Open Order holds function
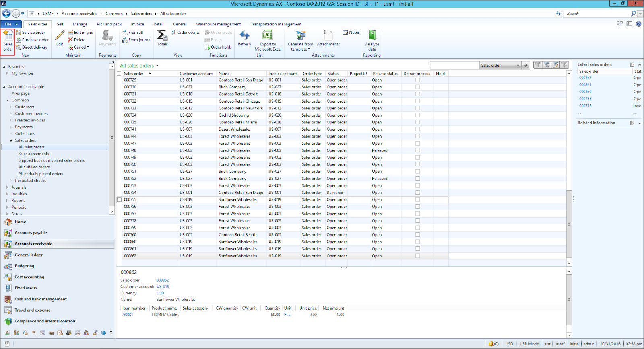 point(218,47)
